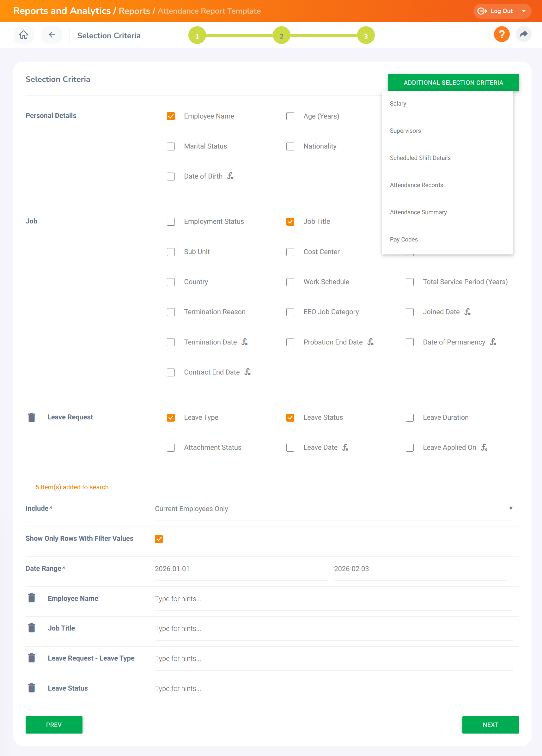Click the back arrow icon

click(52, 35)
